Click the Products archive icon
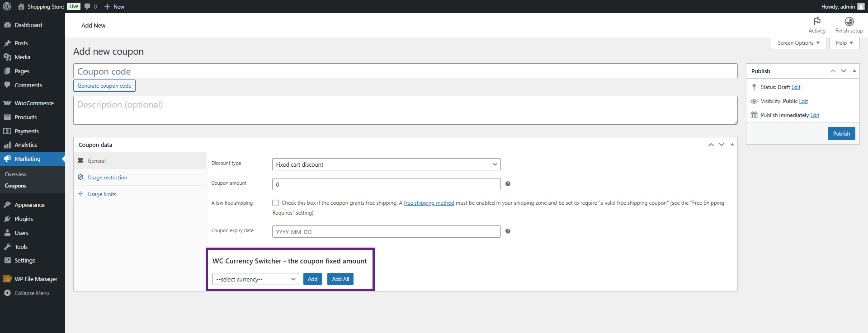The height and width of the screenshot is (333, 868). 7,117
